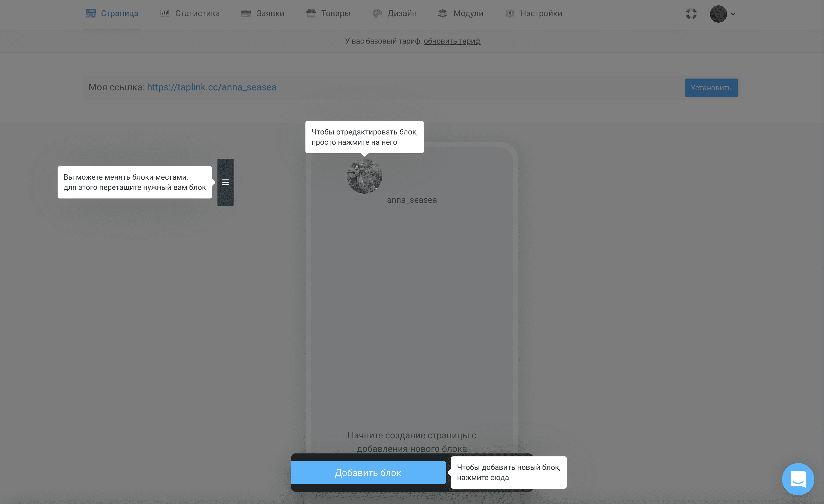The image size is (824, 504).
Task: Open the support chat bubble
Action: [798, 479]
